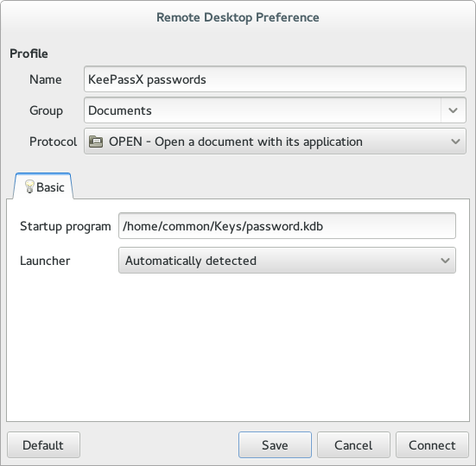Focus the Startup program path field
Screen dimensions: 476x466
[x=287, y=226]
